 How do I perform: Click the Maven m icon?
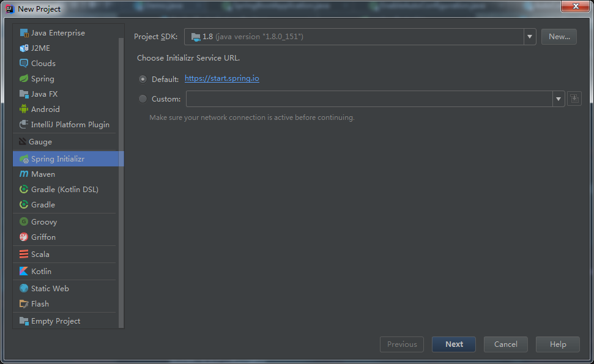24,174
